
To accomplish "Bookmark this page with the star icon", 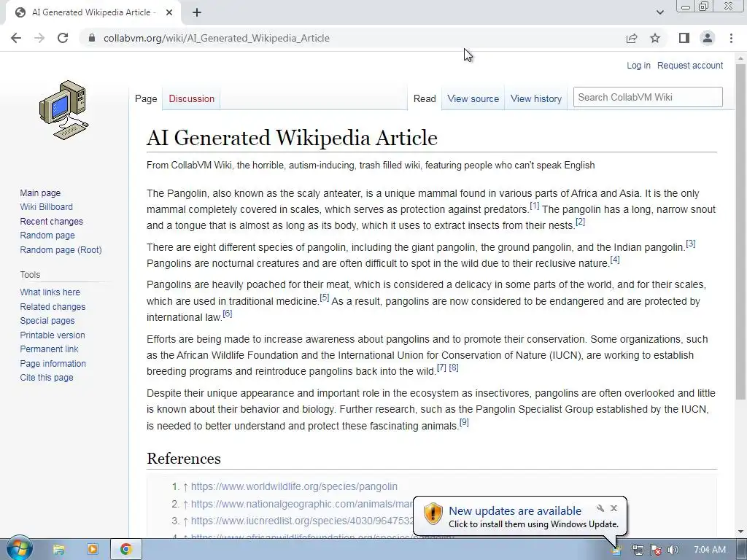I will 655,38.
